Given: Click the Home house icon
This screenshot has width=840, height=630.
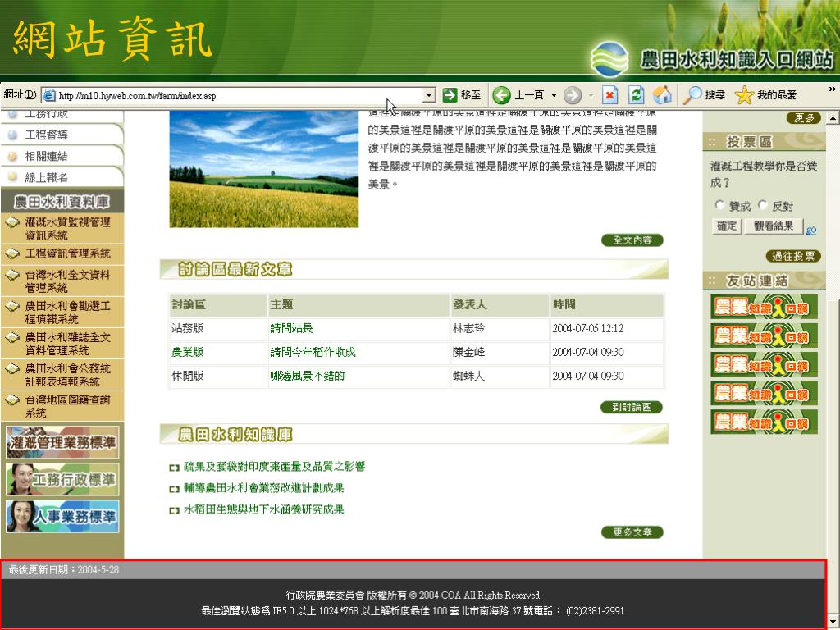Looking at the screenshot, I should [x=663, y=95].
